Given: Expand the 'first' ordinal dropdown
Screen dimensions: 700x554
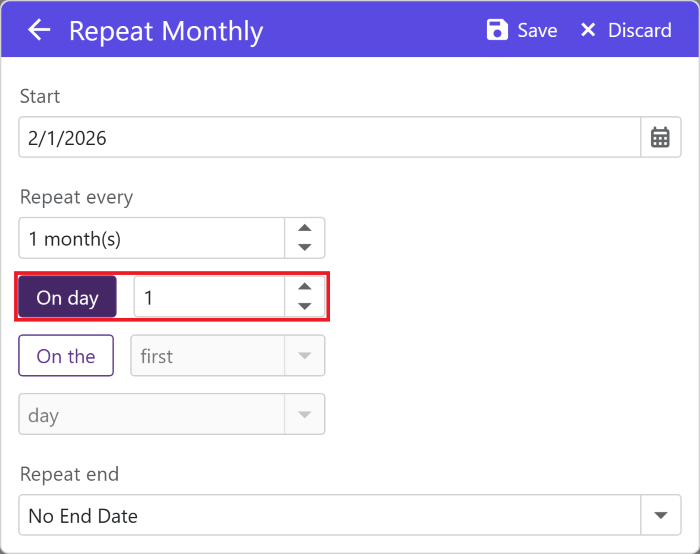Looking at the screenshot, I should 305,356.
